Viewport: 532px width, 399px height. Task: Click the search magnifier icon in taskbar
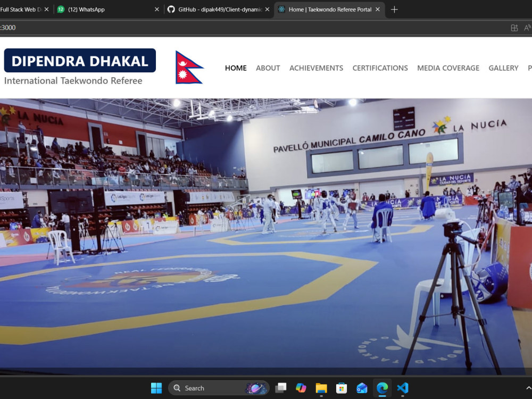pos(177,388)
